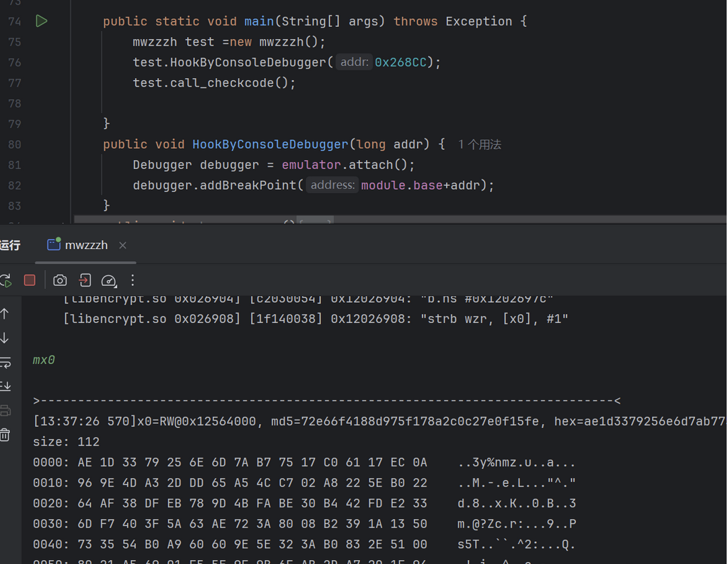Print the console output
The height and width of the screenshot is (564, 728).
coord(5,411)
